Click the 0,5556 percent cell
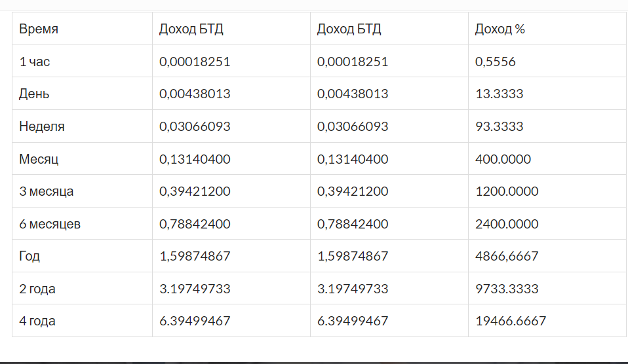Screen dimensions: 628x364 click(495, 62)
